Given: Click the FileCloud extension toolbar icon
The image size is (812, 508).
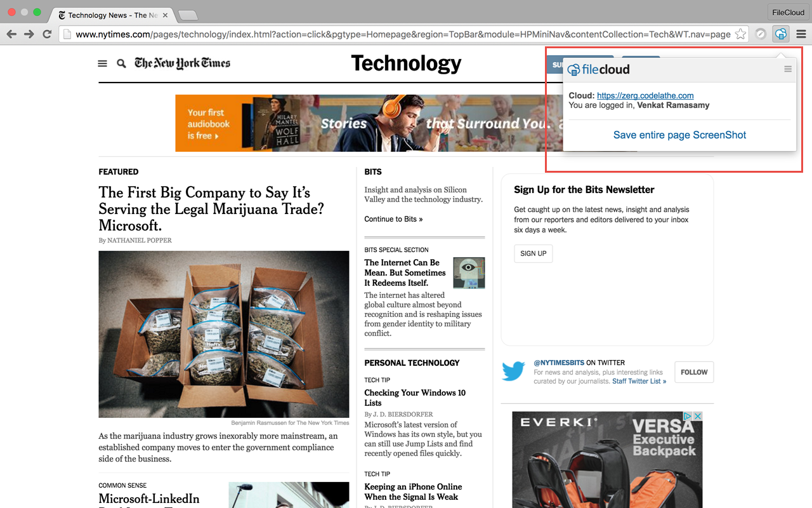Looking at the screenshot, I should (x=781, y=34).
